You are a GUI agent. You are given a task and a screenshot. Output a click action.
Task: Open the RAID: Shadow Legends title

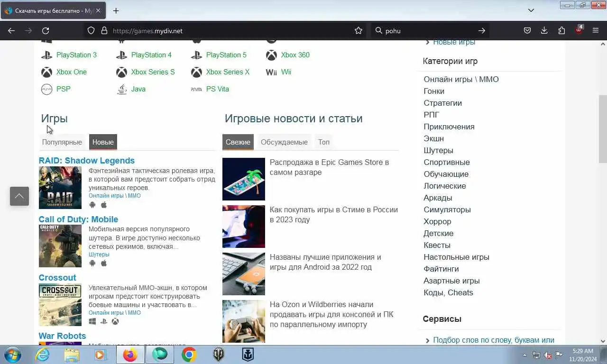tap(87, 161)
